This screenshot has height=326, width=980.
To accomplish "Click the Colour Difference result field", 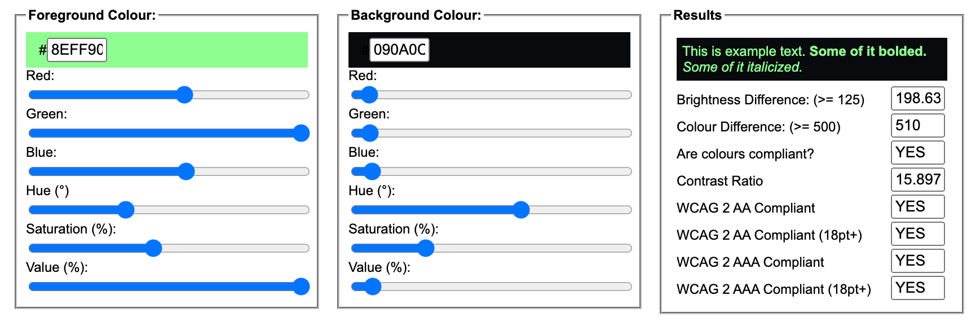I will click(917, 126).
